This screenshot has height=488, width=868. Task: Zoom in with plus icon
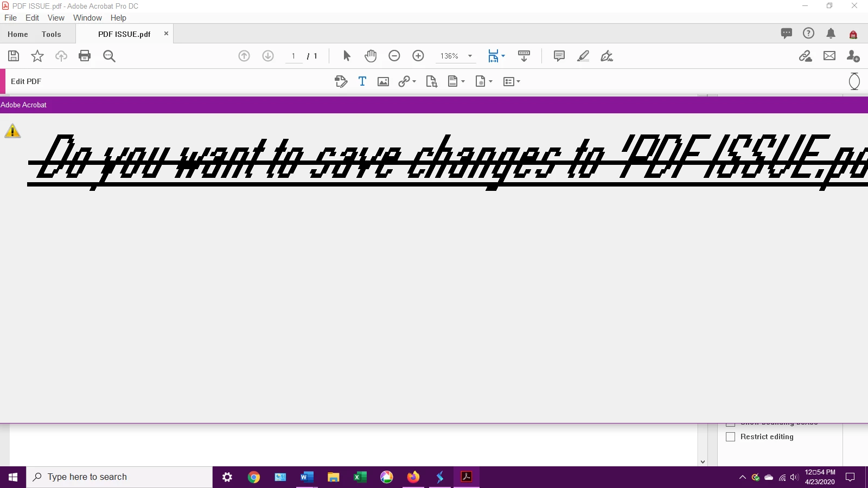point(418,56)
